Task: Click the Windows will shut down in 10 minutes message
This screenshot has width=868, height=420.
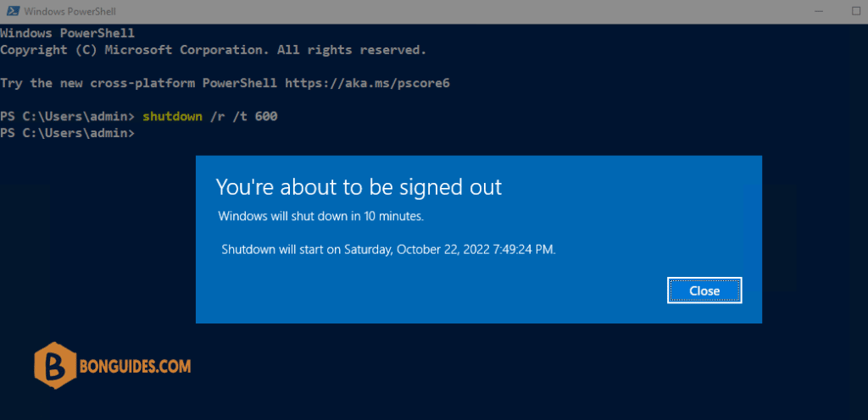Action: pyautogui.click(x=321, y=216)
